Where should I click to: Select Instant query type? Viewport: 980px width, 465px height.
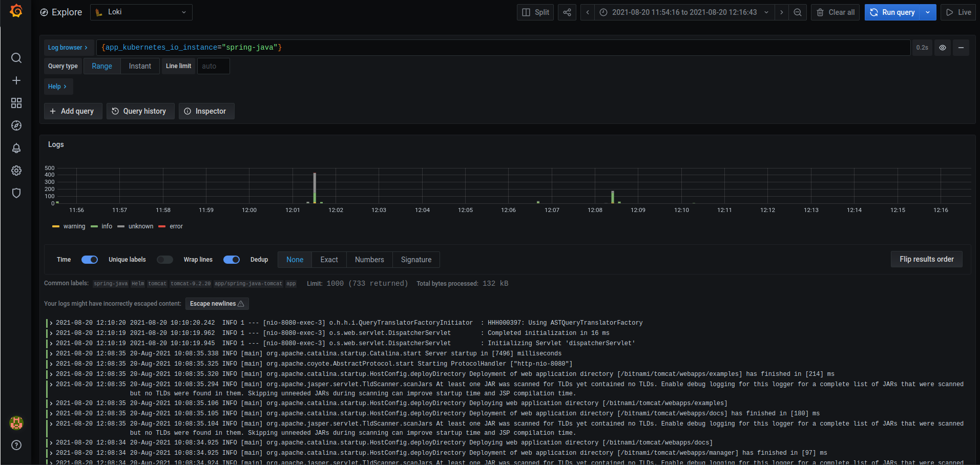140,66
